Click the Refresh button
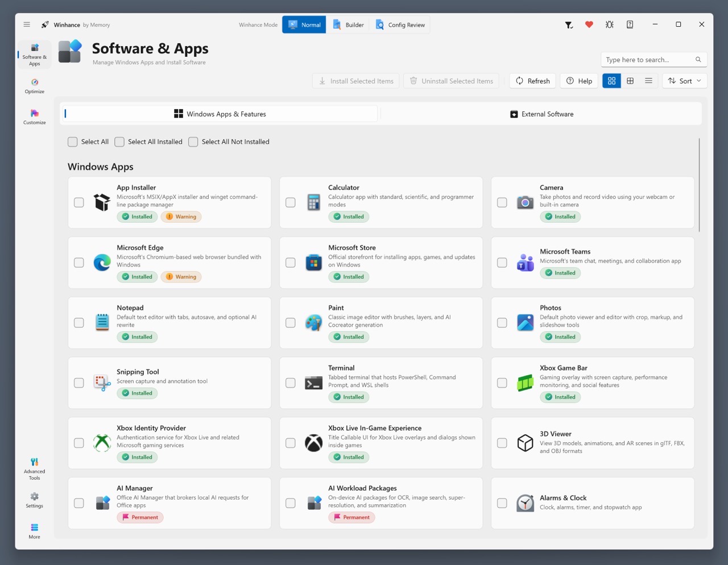This screenshot has height=565, width=728. pos(533,81)
